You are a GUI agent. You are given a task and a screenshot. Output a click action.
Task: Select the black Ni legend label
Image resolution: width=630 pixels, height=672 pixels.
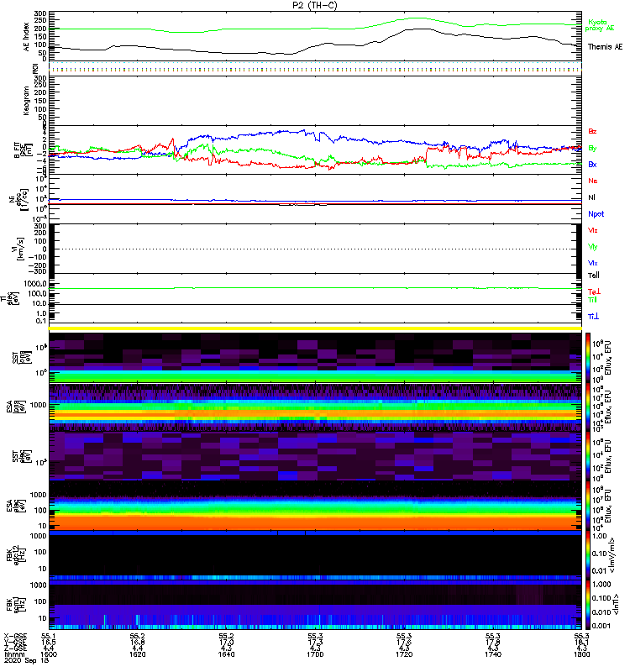click(x=591, y=197)
